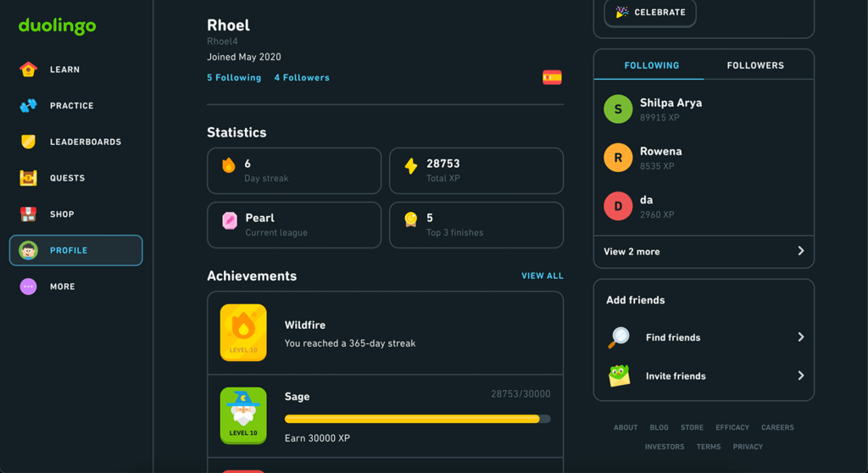Open the Store footer link

(x=692, y=427)
